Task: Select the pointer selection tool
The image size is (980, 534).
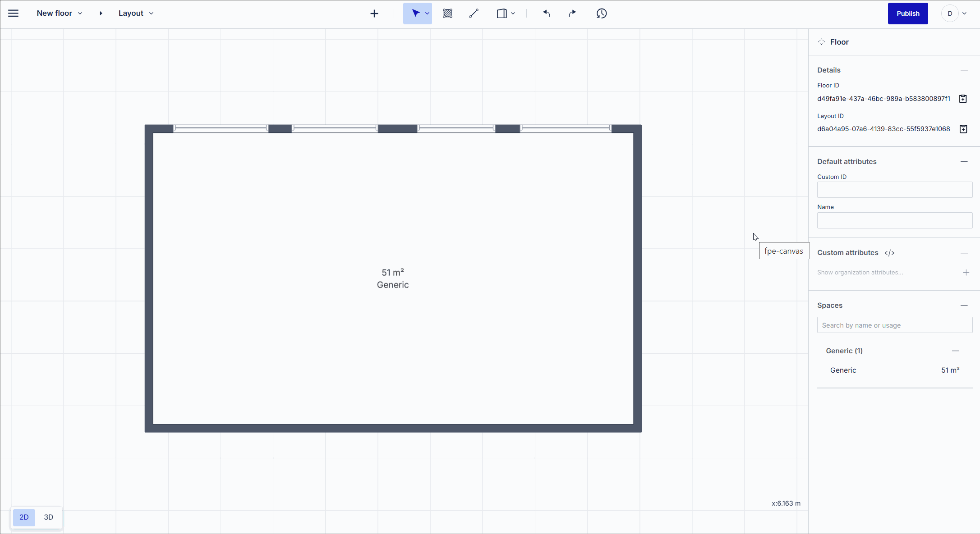Action: click(415, 14)
